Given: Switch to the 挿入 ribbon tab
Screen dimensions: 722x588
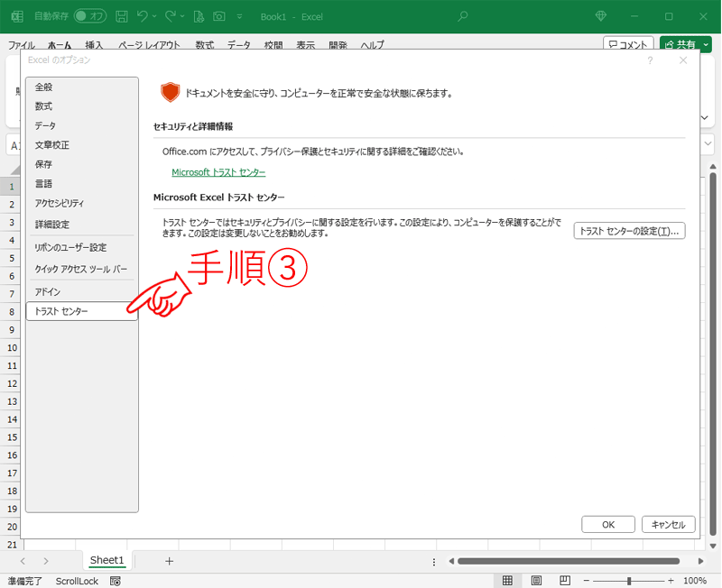Looking at the screenshot, I should tap(94, 44).
